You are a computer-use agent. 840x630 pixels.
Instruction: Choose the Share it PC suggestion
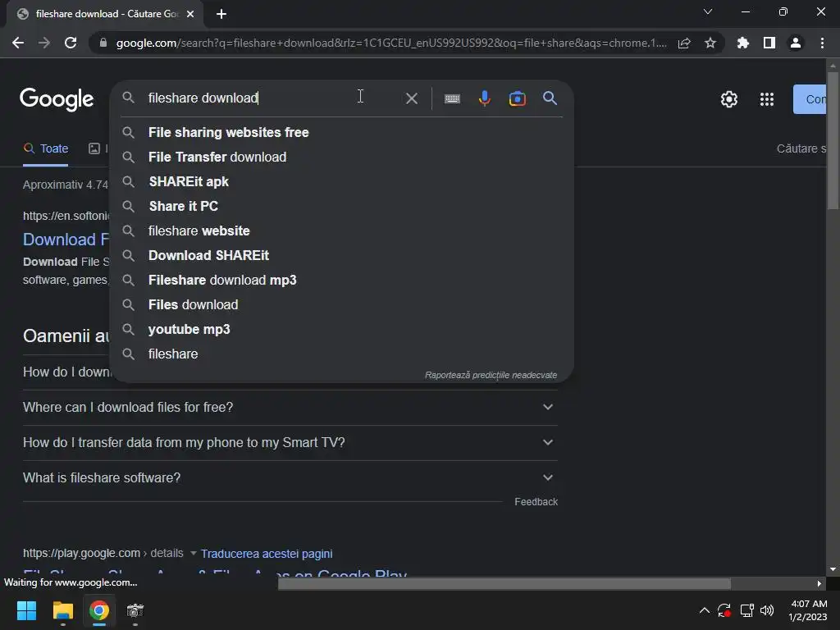click(x=341, y=206)
